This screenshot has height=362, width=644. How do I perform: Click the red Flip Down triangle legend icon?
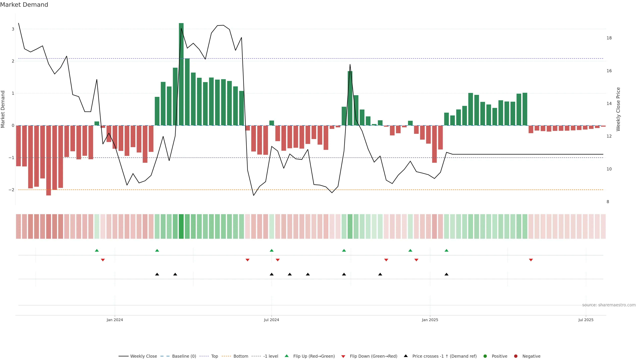click(x=343, y=356)
